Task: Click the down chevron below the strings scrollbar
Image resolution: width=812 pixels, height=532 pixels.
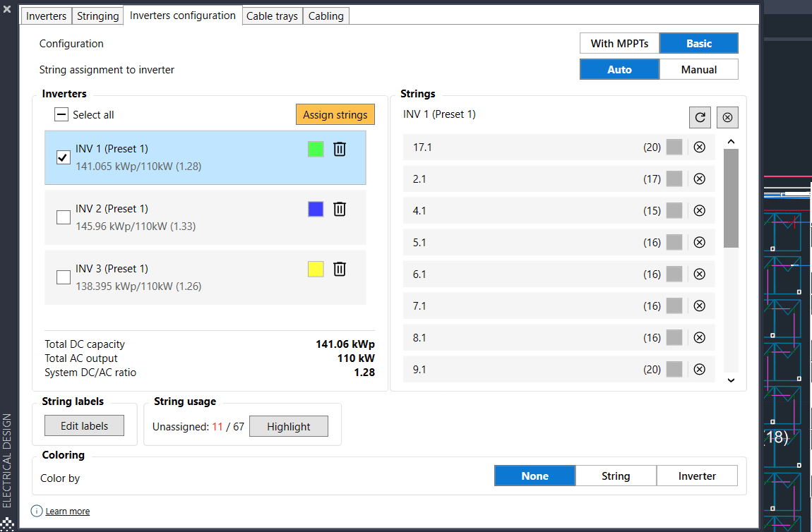Action: [x=731, y=380]
